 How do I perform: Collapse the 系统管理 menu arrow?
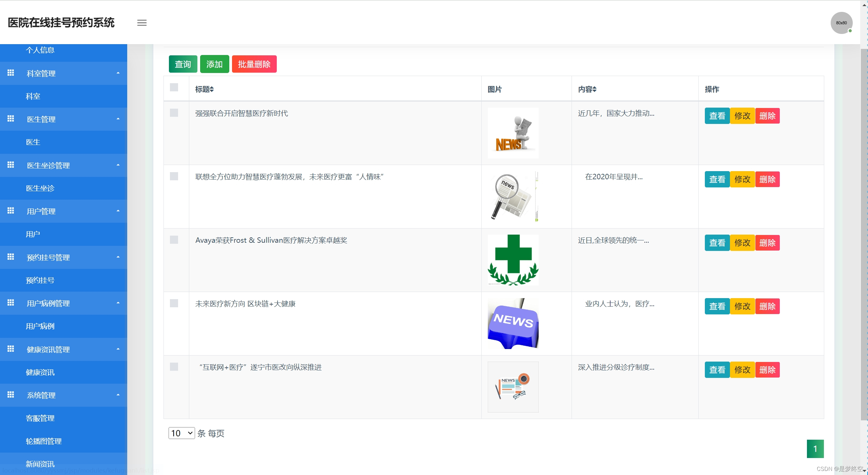[x=118, y=395]
